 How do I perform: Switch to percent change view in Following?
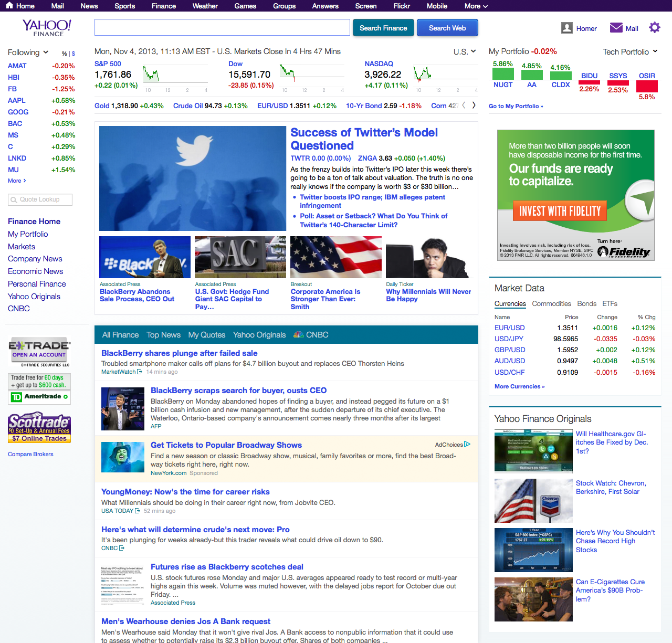[65, 54]
